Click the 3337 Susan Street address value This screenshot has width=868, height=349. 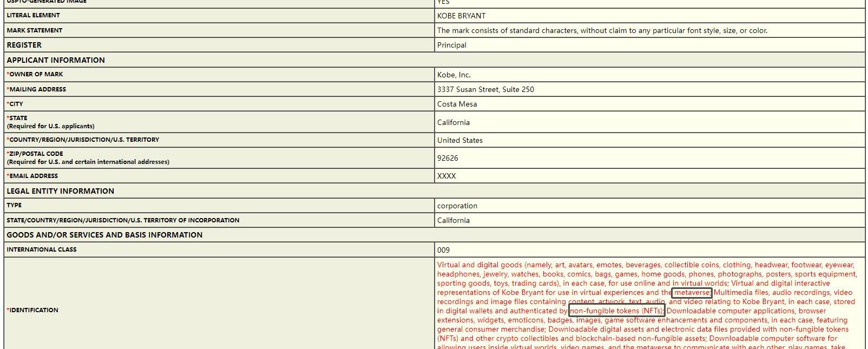click(x=485, y=89)
